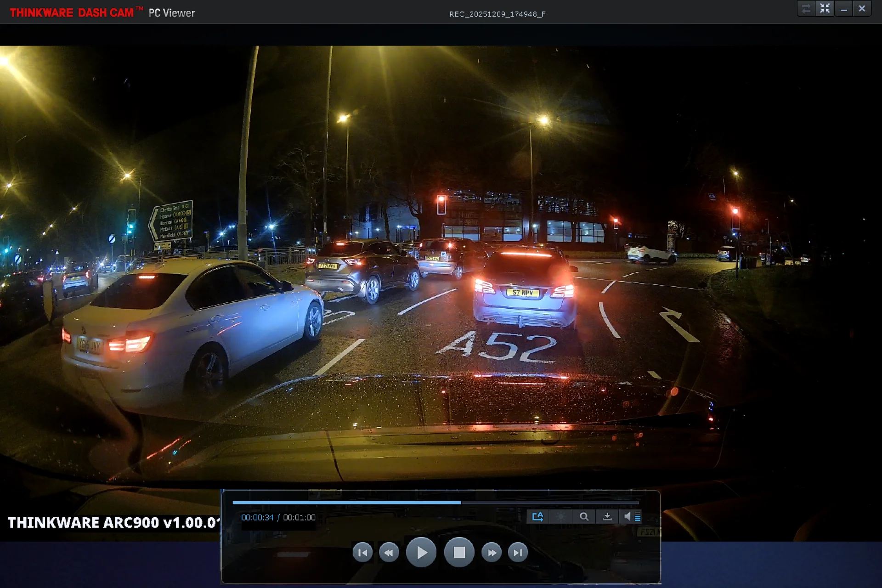Click the file name REC_20251209_174948_F
The image size is (882, 588).
click(498, 14)
